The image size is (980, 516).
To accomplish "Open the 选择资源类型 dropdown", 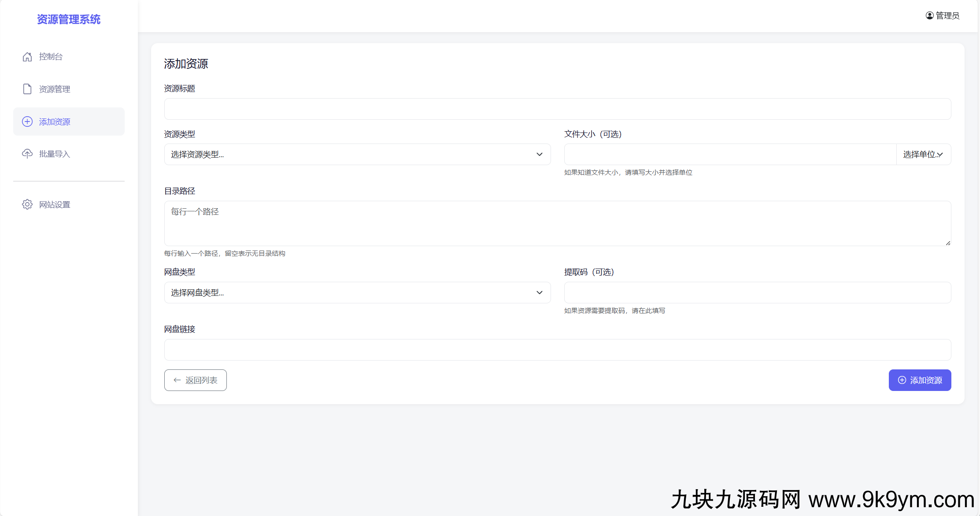I will 357,155.
